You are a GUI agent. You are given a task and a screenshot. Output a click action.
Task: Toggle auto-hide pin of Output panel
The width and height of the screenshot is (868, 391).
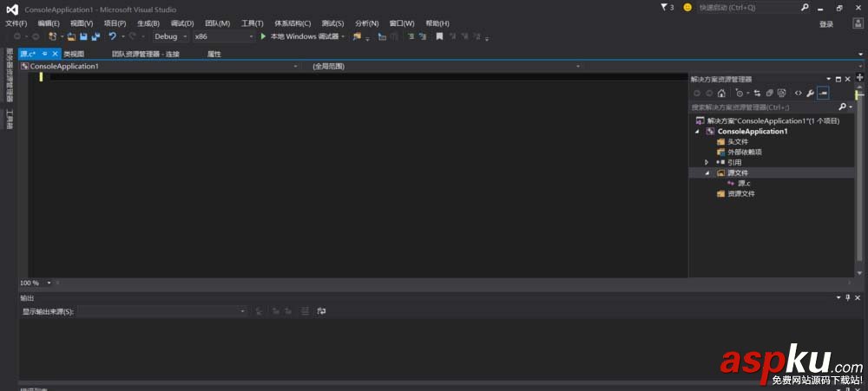point(848,297)
